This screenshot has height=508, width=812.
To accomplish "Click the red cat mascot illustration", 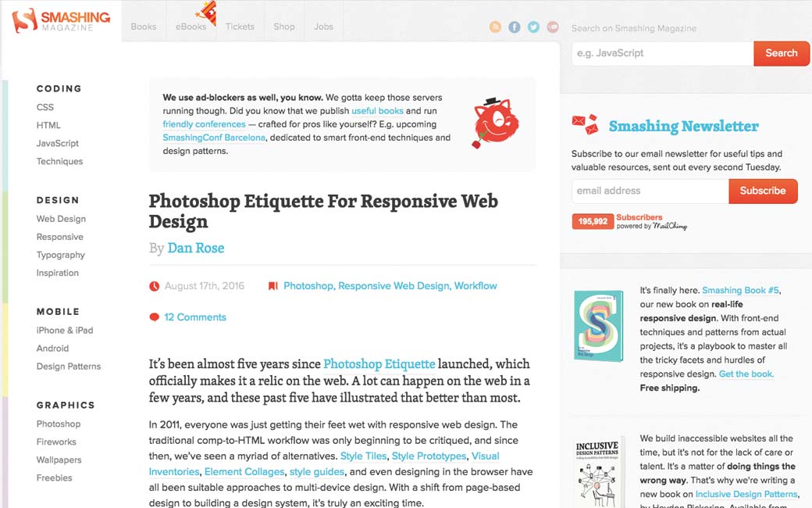I will (x=494, y=123).
